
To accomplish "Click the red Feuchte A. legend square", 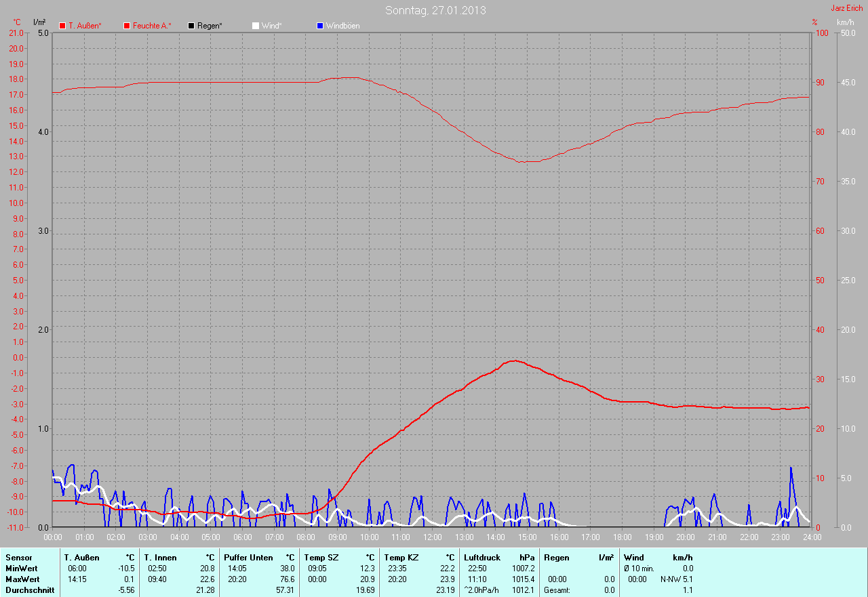I will click(x=127, y=26).
